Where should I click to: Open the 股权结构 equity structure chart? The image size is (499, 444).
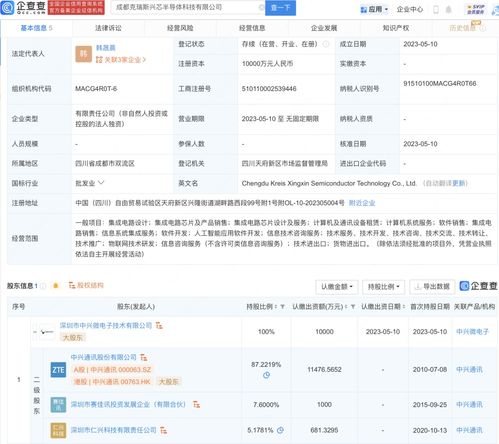(x=86, y=285)
